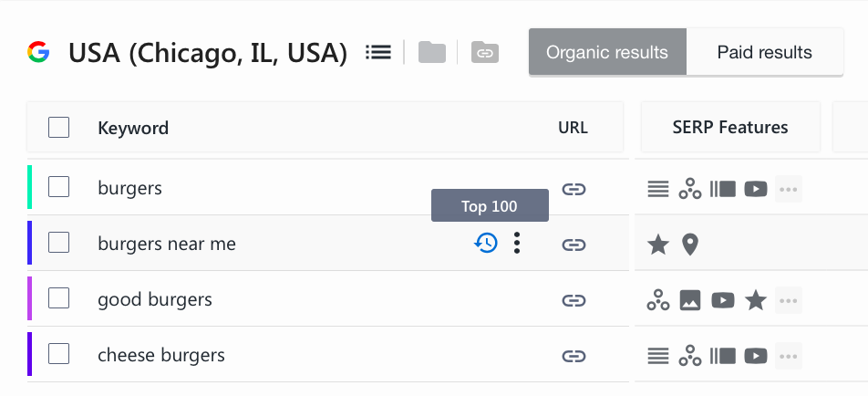Open the list view icon beside Chicago title
The image size is (868, 396).
click(x=378, y=53)
